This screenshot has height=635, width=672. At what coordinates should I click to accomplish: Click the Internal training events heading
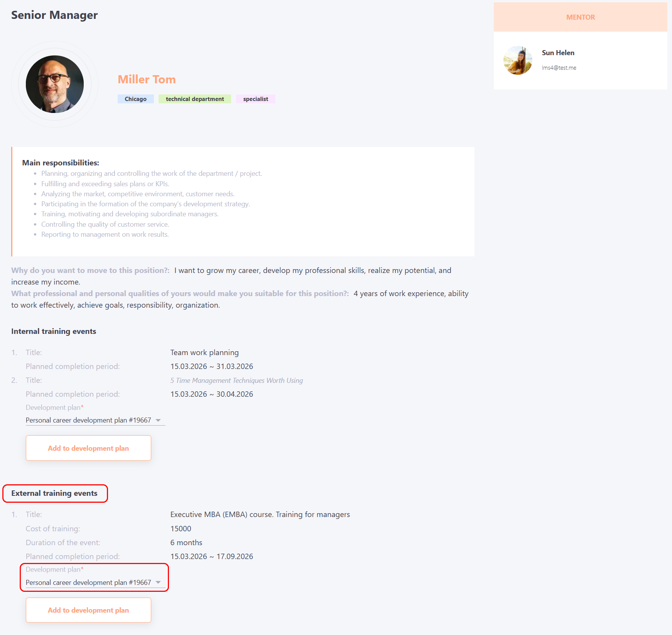coord(54,331)
